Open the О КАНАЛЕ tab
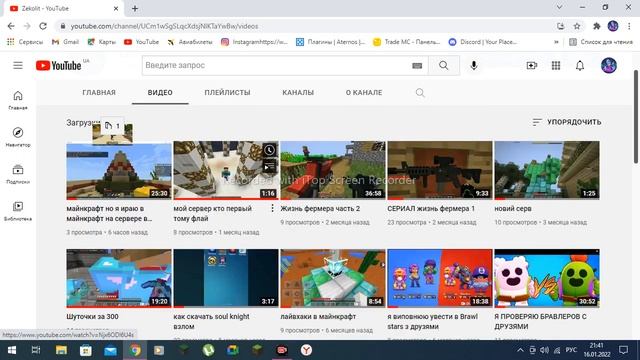The width and height of the screenshot is (640, 360). [x=364, y=93]
